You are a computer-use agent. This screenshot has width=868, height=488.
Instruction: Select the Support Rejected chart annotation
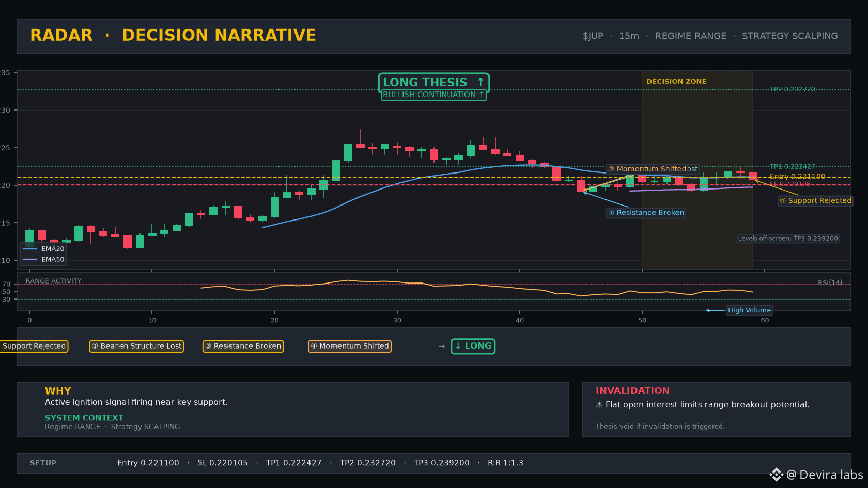tap(815, 201)
